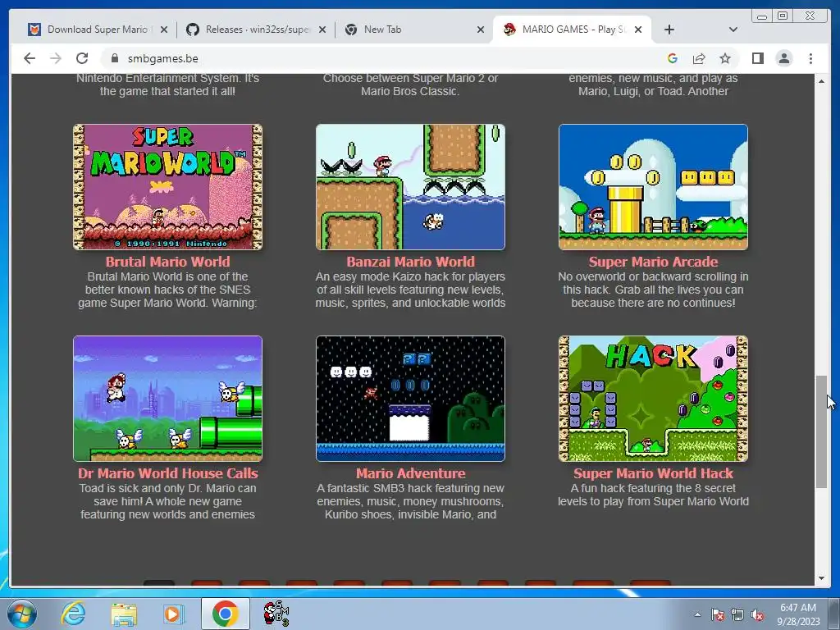840x630 pixels.
Task: Close the Download Super Mario tab
Action: [x=164, y=30]
